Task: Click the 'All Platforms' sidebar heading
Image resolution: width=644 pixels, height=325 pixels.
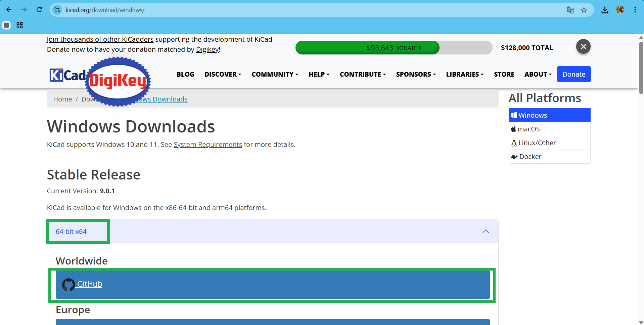Action: pos(545,98)
